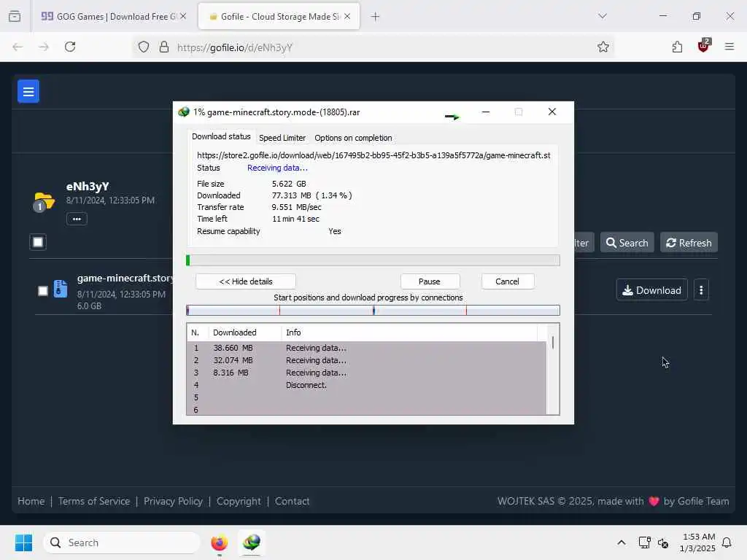Search within the Gofile folder
747x560 pixels.
[627, 243]
